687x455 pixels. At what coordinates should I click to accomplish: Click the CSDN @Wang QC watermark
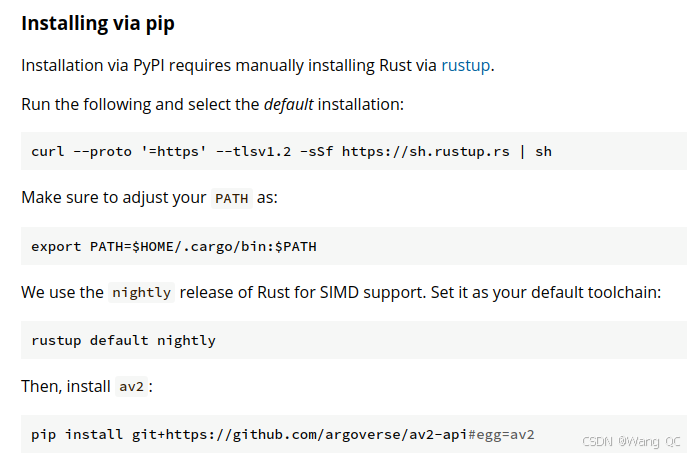[631, 441]
